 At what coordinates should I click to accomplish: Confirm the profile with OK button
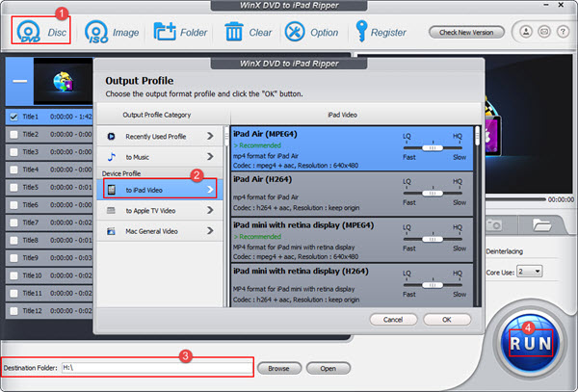tap(447, 320)
